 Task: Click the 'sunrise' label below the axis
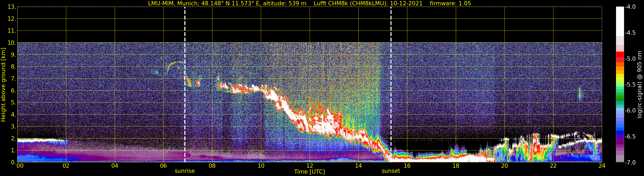pyautogui.click(x=185, y=171)
